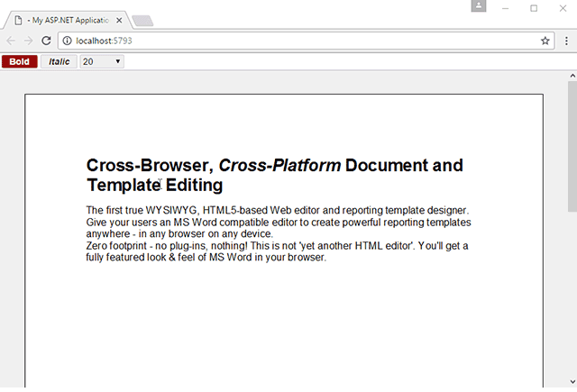Image resolution: width=577 pixels, height=392 pixels.
Task: Click the line starting 'Give your users an MS Word'
Action: coord(279,223)
